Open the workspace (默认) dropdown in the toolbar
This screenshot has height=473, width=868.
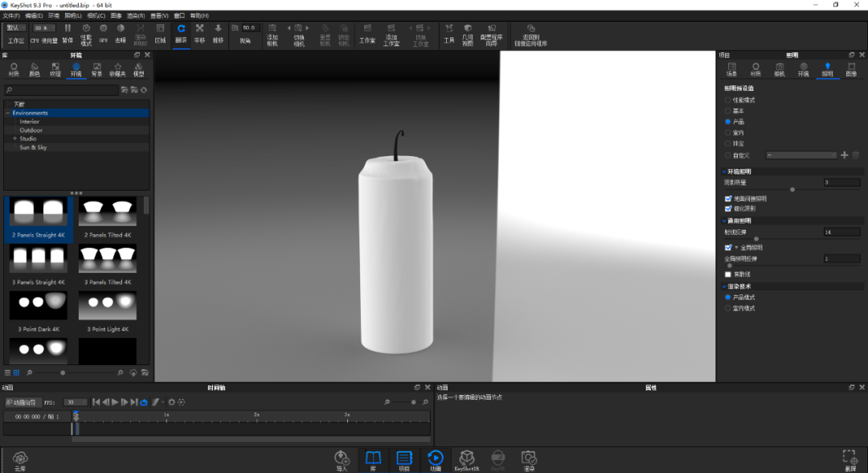pyautogui.click(x=15, y=27)
